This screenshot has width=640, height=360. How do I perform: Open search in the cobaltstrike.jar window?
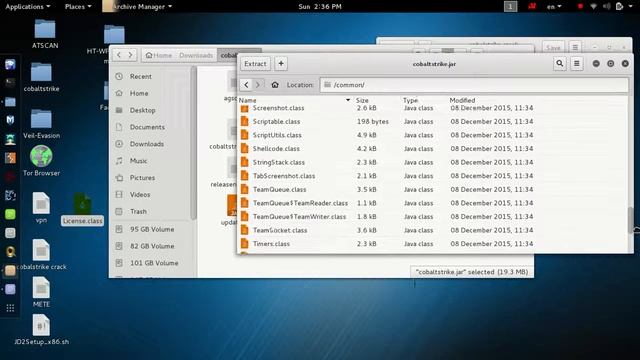(x=560, y=64)
